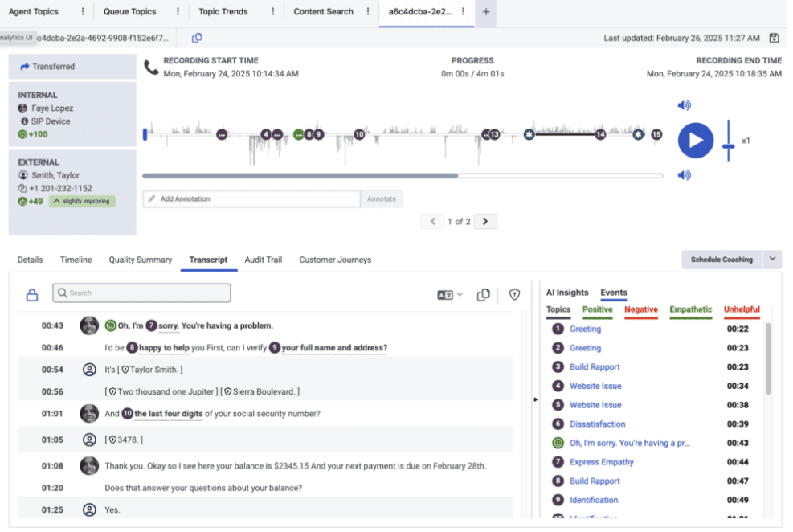Copy the interaction ID using the copy icon
793x532 pixels.
point(195,38)
